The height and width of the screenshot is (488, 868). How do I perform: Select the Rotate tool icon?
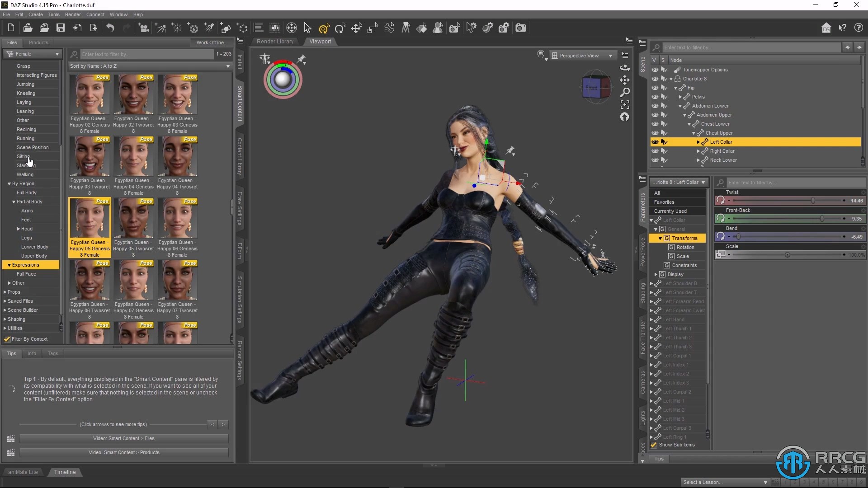coord(340,28)
